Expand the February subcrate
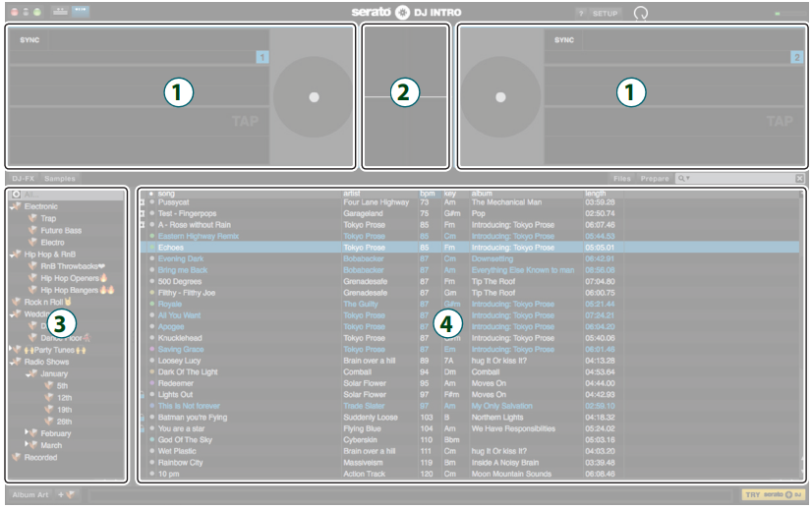This screenshot has height=509, width=812. coord(27,431)
